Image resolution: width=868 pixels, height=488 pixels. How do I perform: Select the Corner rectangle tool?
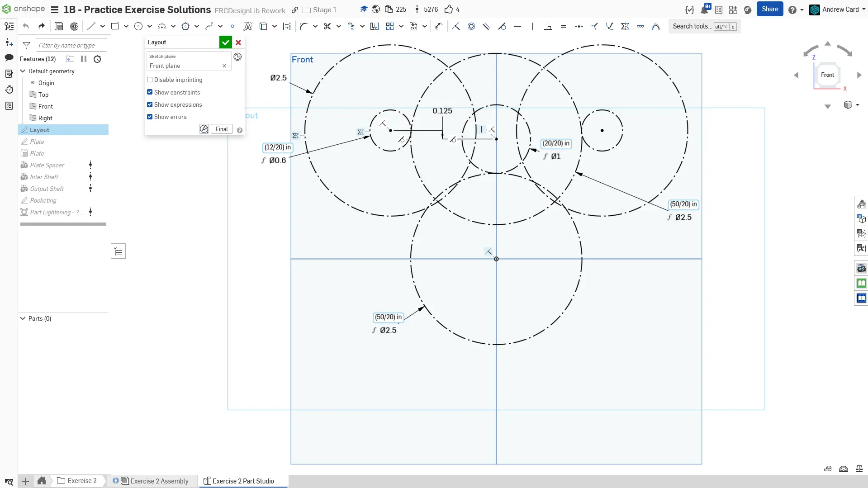[x=115, y=26]
